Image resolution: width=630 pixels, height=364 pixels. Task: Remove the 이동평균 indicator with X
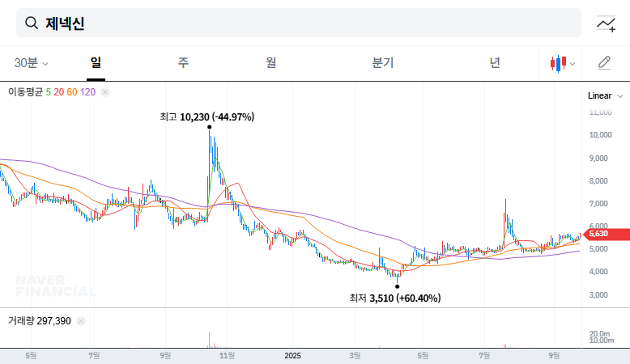[x=105, y=92]
